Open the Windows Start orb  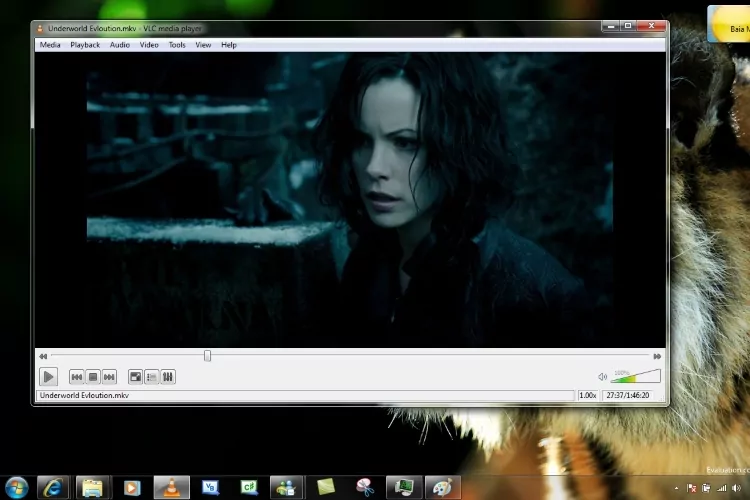pos(16,488)
